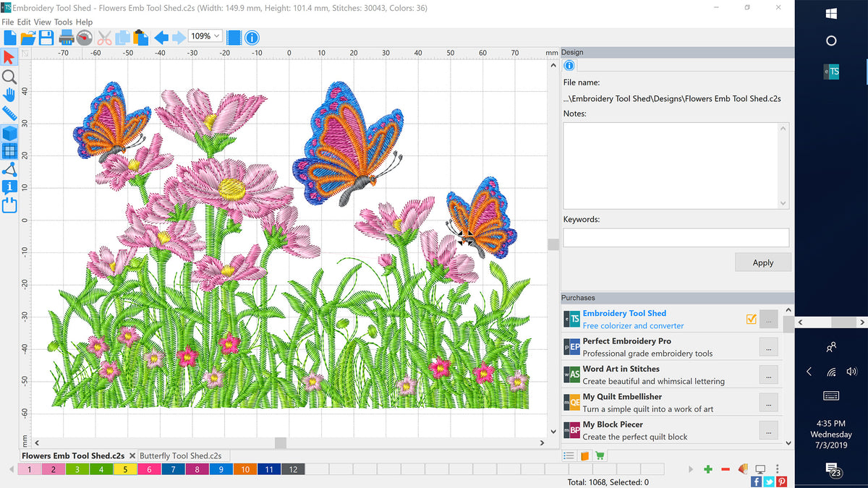
Task: Toggle the grid display button
Action: pyautogui.click(x=9, y=151)
